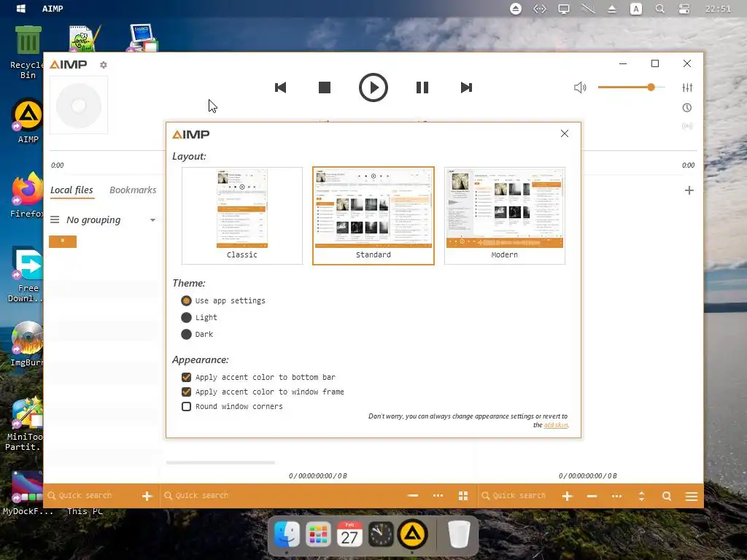747x560 pixels.
Task: Add new playlist with plus at right
Action: point(689,190)
